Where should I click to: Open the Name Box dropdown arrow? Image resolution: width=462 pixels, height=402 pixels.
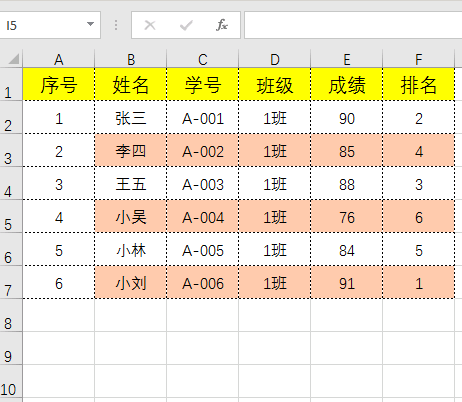pos(90,24)
